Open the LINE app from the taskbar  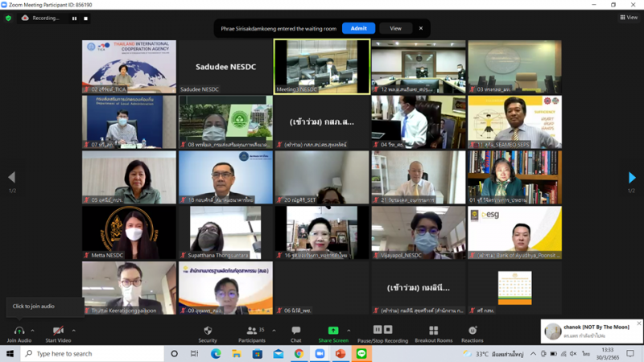point(361,353)
